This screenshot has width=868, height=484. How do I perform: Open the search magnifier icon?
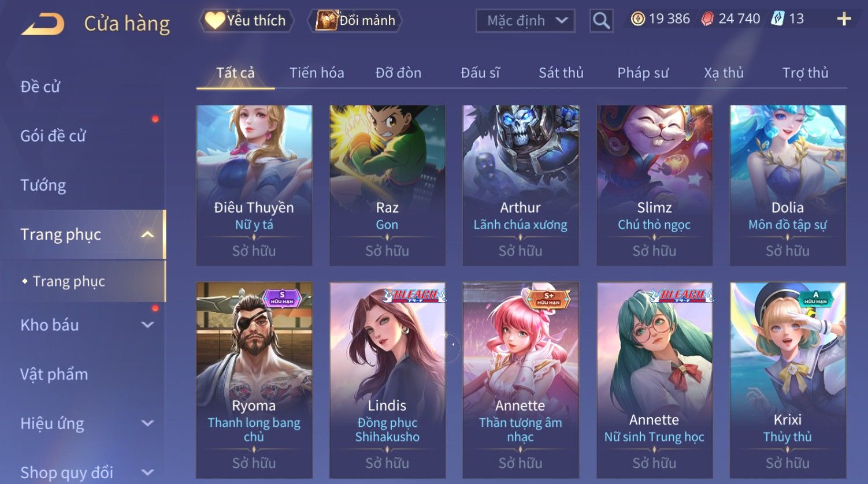pyautogui.click(x=601, y=21)
